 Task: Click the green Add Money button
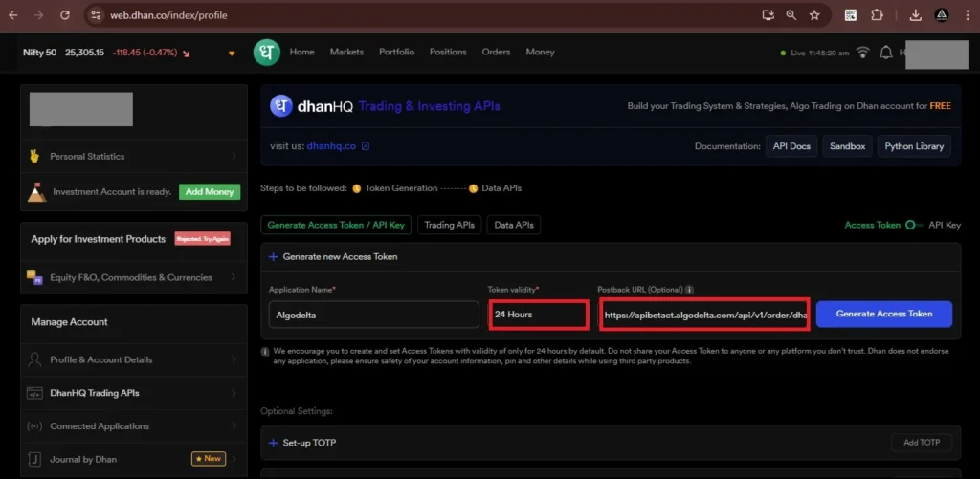click(209, 191)
